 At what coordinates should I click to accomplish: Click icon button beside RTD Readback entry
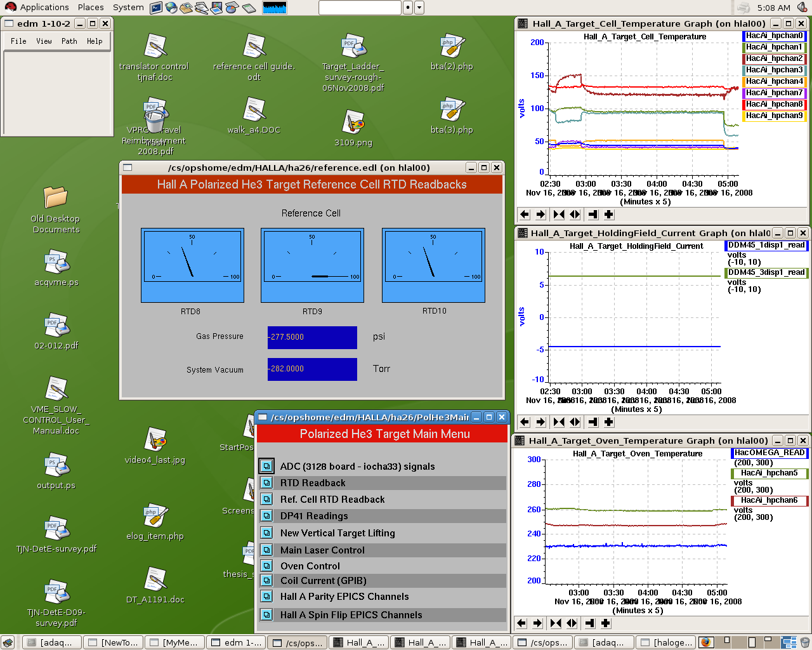coord(266,483)
